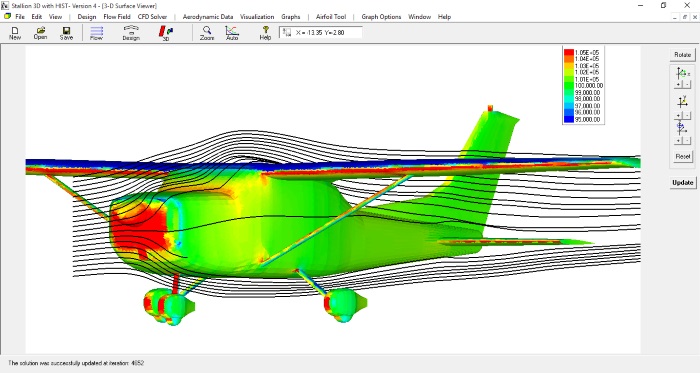Screen dimensions: 700x373
Task: Open the Graph Options menu
Action: 381,17
